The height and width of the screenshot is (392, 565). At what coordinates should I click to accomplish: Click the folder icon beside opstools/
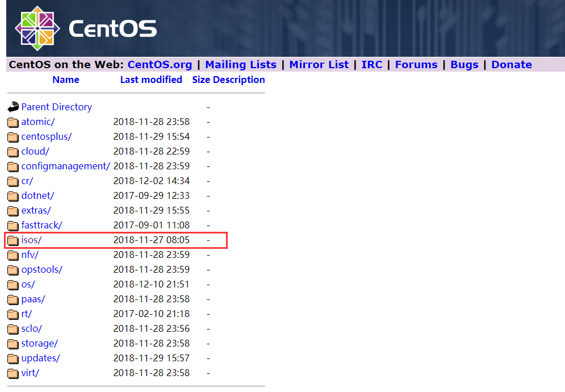13,270
